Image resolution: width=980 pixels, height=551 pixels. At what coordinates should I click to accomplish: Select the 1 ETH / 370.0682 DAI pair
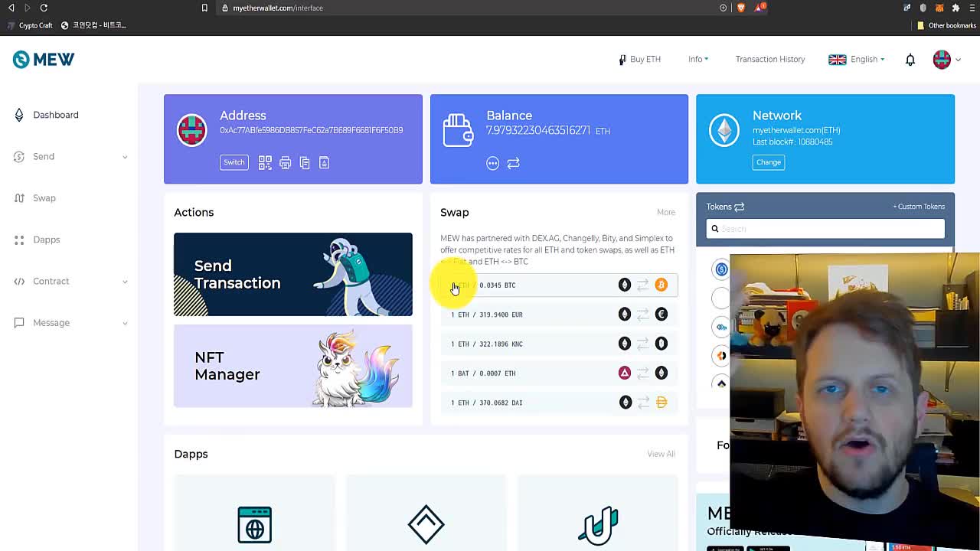[x=559, y=403]
